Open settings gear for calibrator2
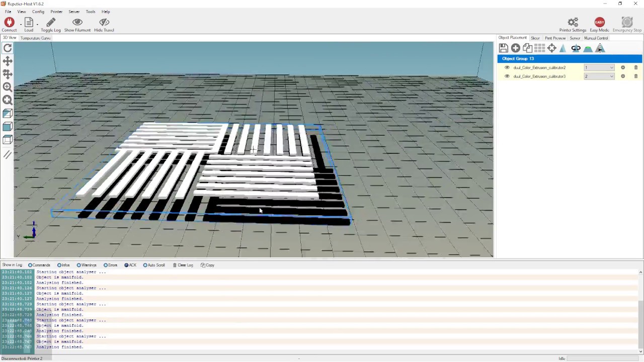Viewport: 644px width, 362px height. coord(623,67)
